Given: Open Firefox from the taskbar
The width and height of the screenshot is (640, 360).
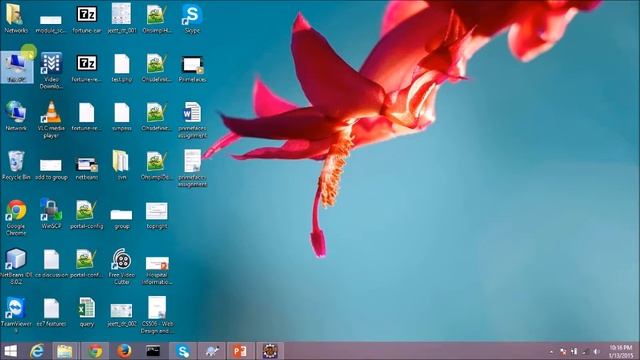Looking at the screenshot, I should (124, 351).
